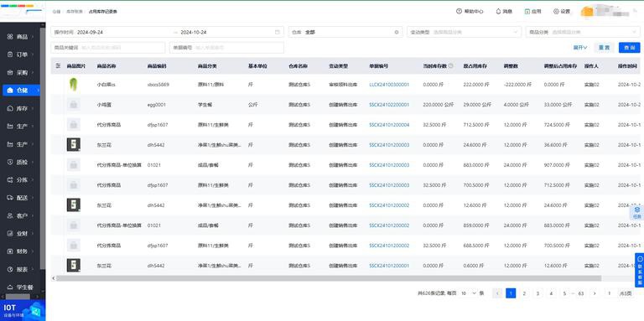Open the floating 任务 task widget
The height and width of the screenshot is (321, 644).
pyautogui.click(x=636, y=212)
